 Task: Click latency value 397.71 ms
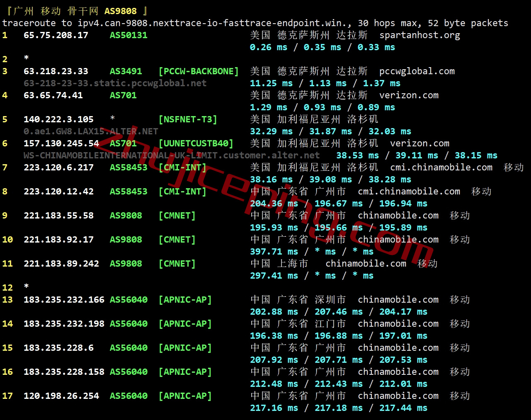coord(274,252)
